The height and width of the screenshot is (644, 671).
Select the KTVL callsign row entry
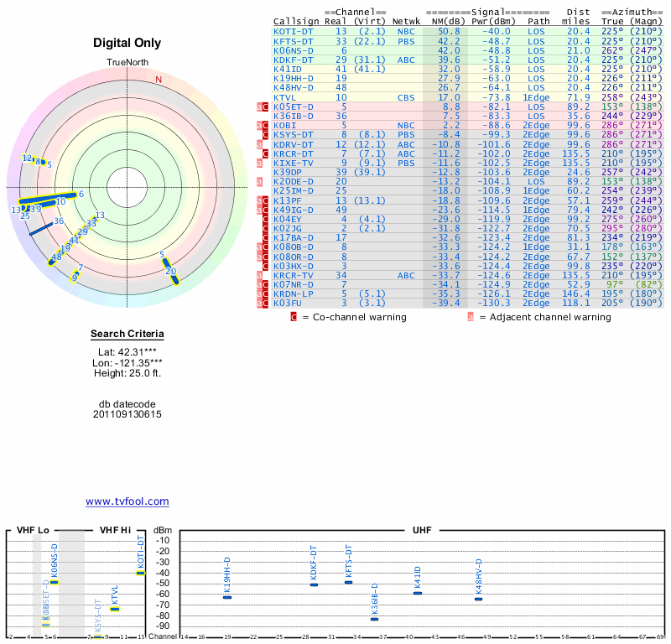click(x=286, y=97)
